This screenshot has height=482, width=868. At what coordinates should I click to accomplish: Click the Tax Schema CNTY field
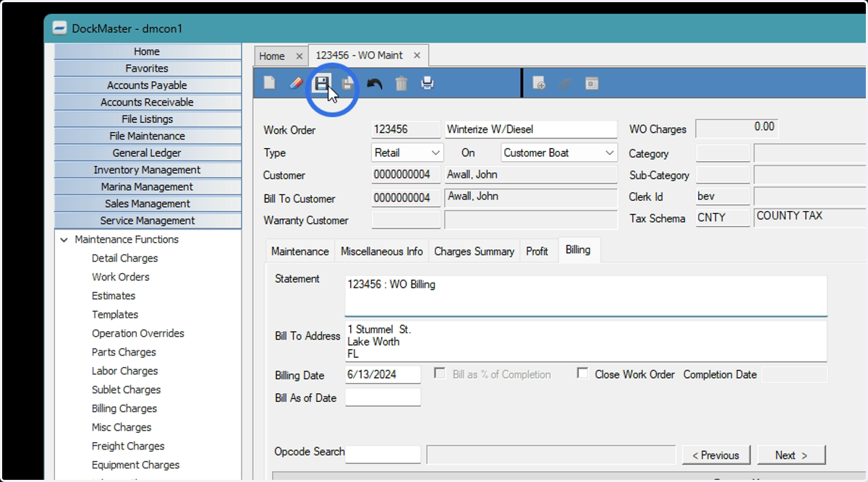point(723,218)
